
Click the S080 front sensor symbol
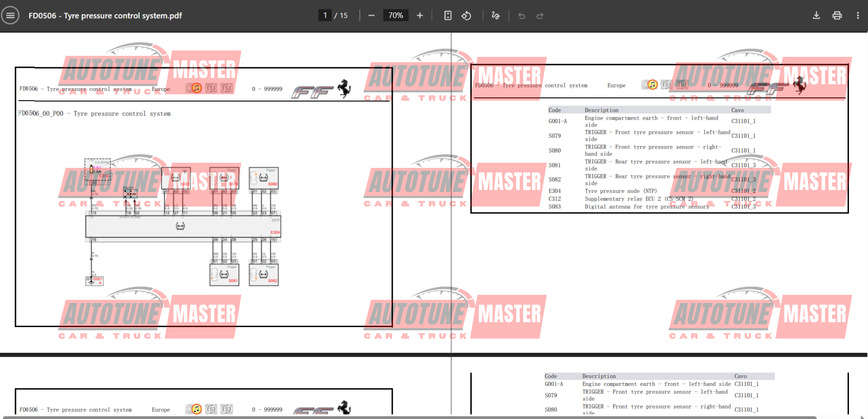tap(264, 178)
